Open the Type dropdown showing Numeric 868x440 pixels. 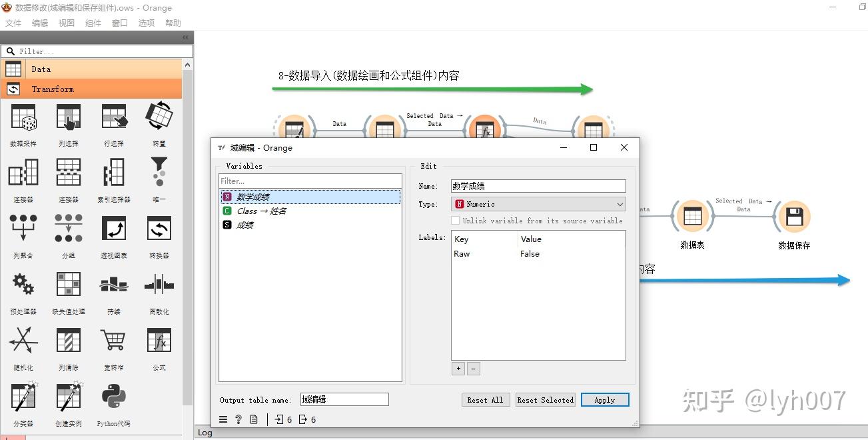[x=538, y=204]
